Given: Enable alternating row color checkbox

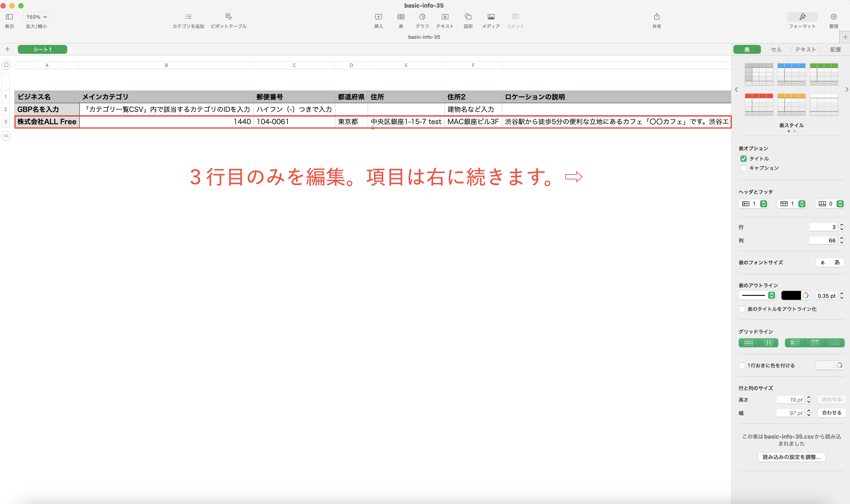Looking at the screenshot, I should 742,365.
